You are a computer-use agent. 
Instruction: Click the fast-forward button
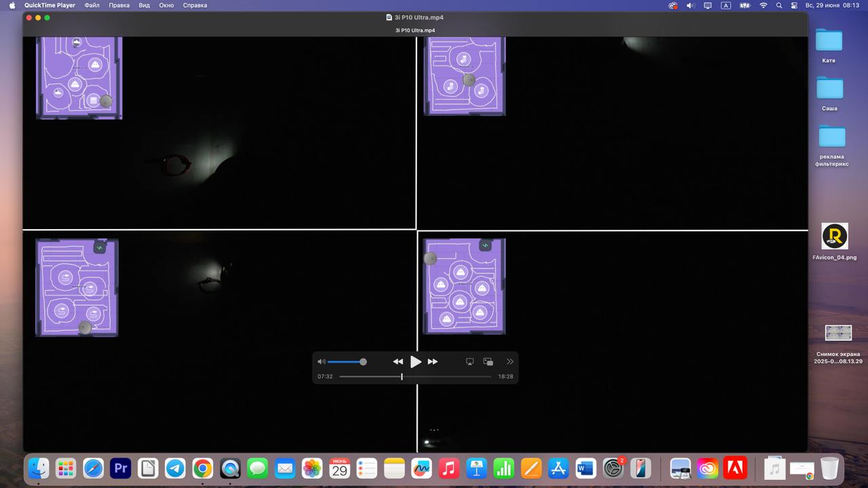433,362
